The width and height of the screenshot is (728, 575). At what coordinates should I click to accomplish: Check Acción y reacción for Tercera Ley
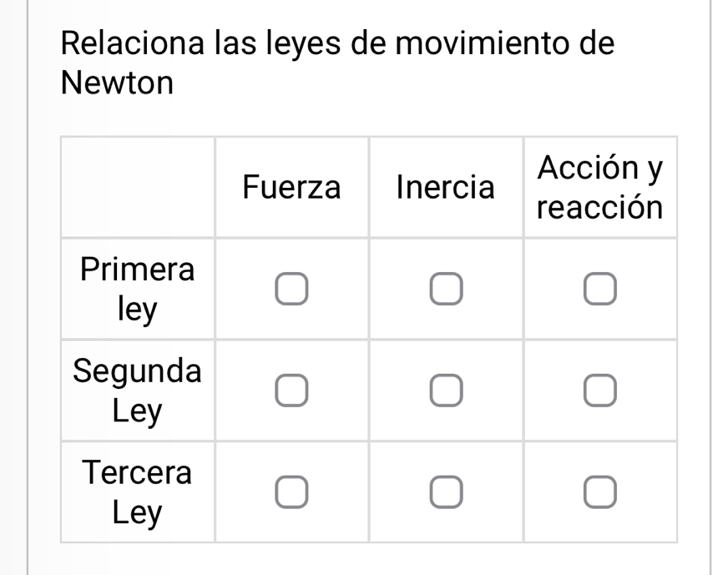pyautogui.click(x=599, y=492)
